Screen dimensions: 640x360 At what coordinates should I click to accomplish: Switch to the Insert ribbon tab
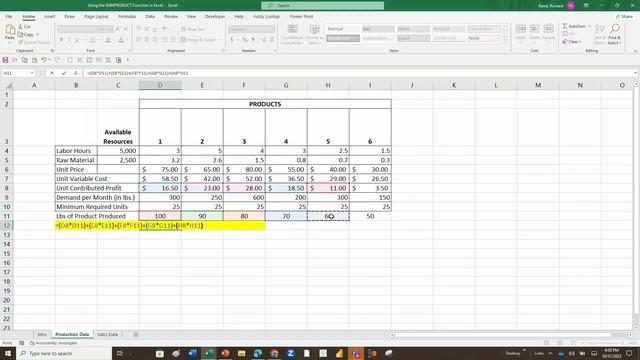[49, 17]
